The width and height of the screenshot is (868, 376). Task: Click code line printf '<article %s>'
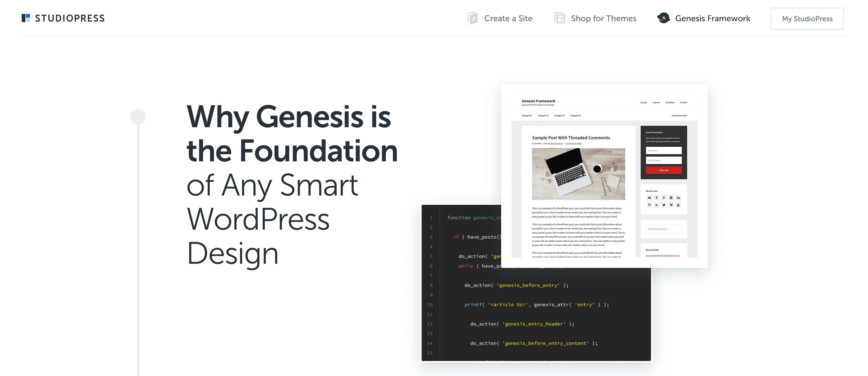(x=537, y=305)
